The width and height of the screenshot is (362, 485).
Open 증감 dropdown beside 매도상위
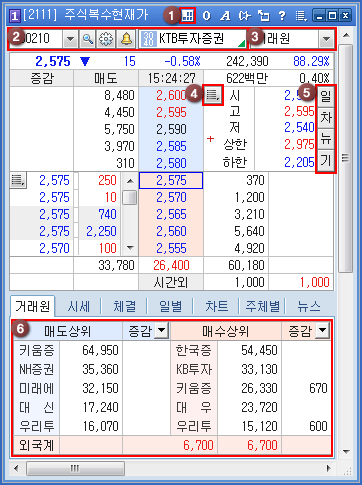[162, 331]
